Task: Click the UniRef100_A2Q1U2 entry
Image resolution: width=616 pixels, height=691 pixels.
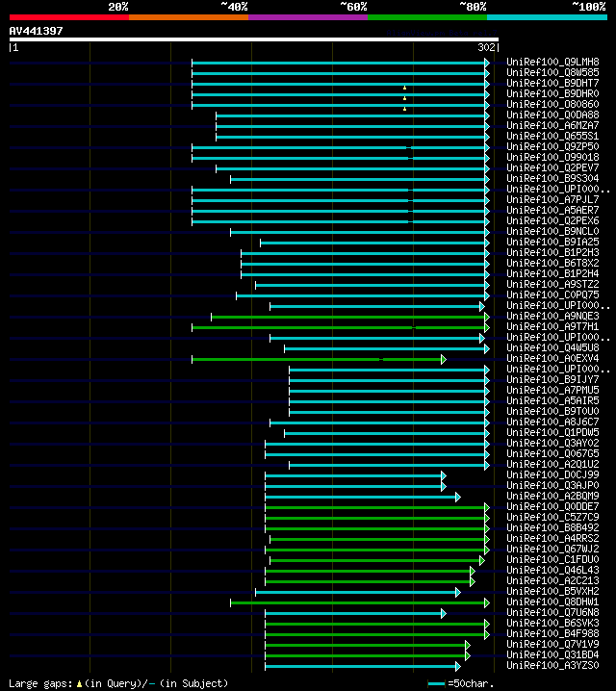Action: coord(552,464)
